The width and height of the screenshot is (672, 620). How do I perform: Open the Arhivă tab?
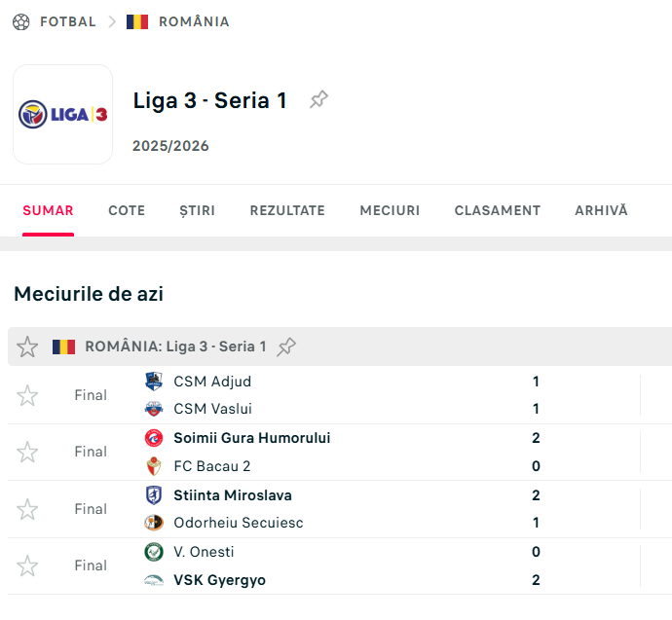[601, 210]
